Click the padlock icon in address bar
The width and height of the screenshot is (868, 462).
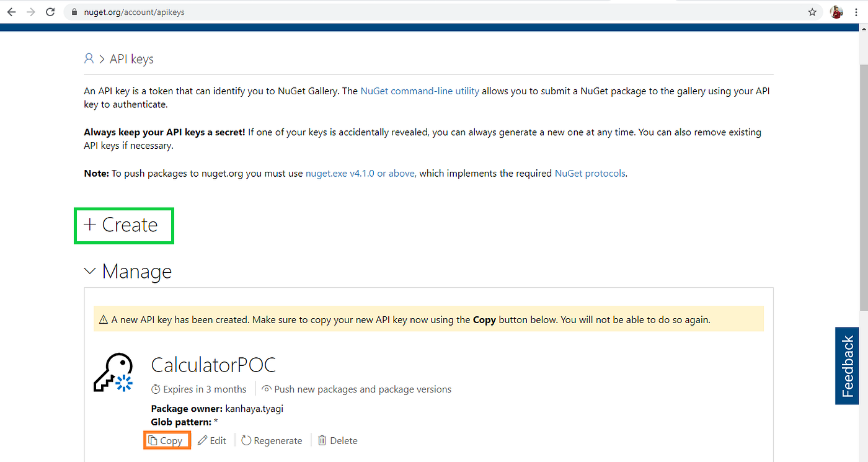(x=73, y=11)
